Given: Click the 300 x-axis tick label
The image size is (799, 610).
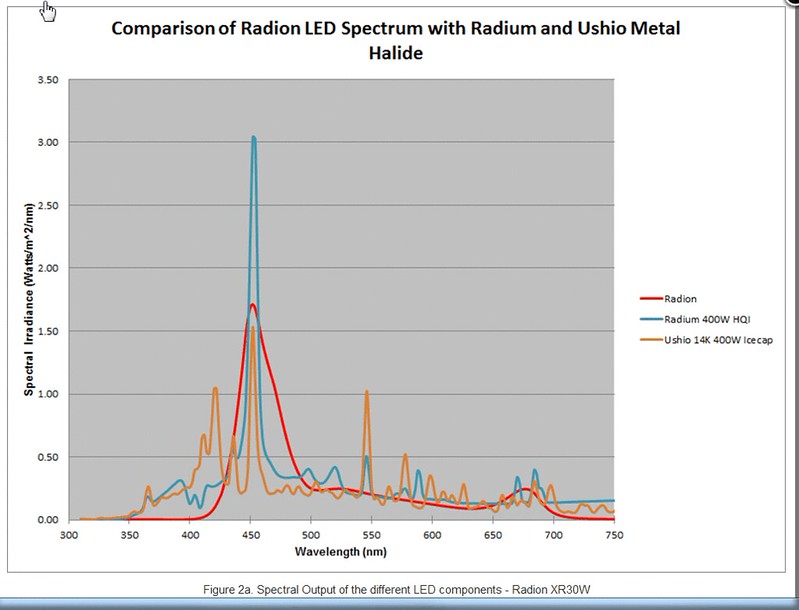Looking at the screenshot, I should click(69, 536).
